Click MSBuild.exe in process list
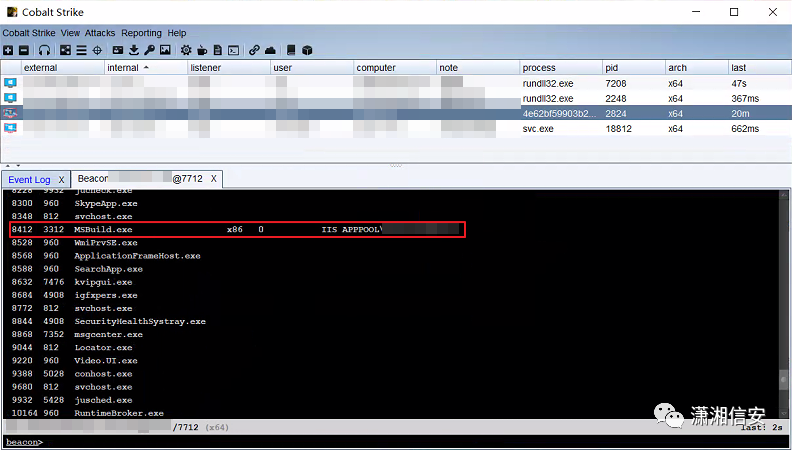792x451 pixels. click(x=103, y=229)
